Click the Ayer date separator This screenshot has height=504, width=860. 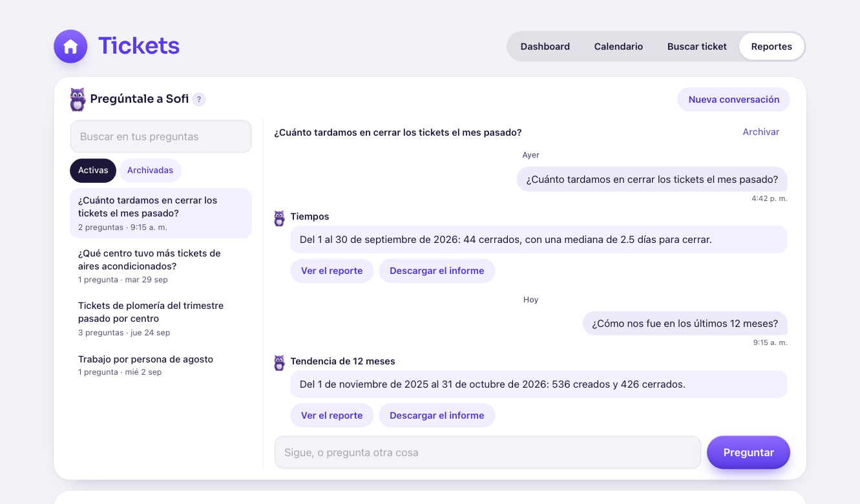point(531,155)
